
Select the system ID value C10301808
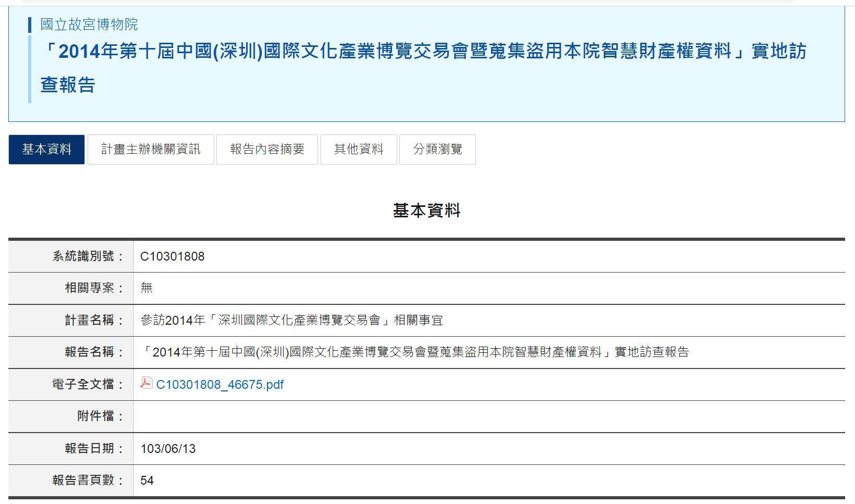[x=173, y=256]
